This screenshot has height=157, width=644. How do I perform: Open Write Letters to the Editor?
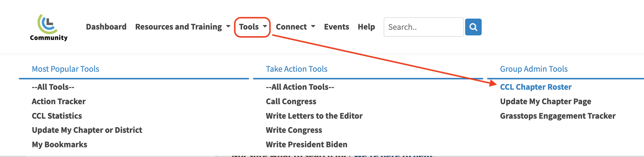pos(314,116)
